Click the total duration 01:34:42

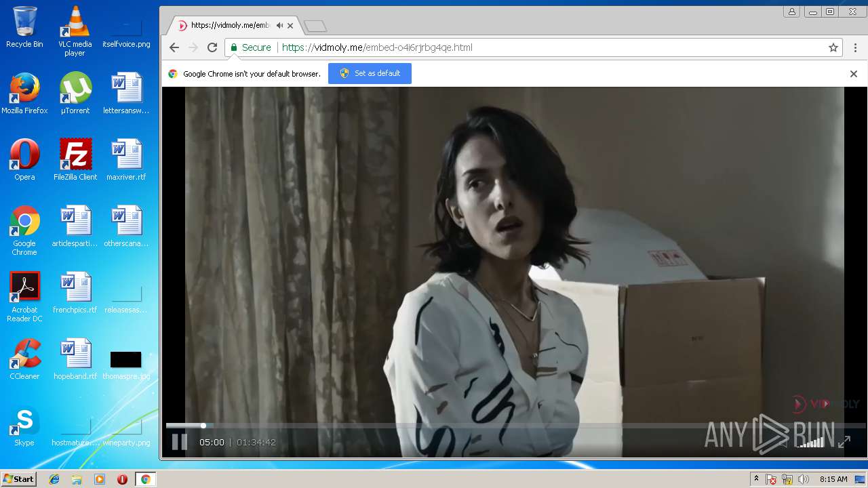click(256, 442)
